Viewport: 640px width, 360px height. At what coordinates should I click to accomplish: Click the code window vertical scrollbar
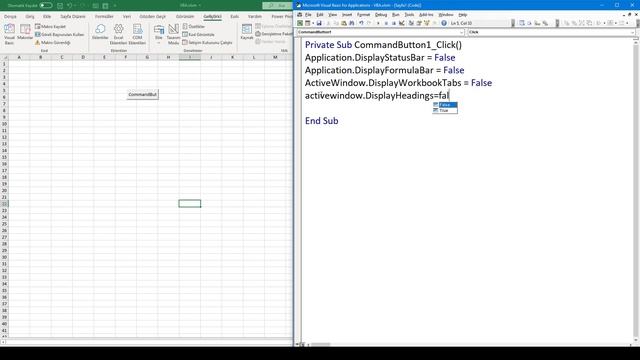[x=636, y=190]
